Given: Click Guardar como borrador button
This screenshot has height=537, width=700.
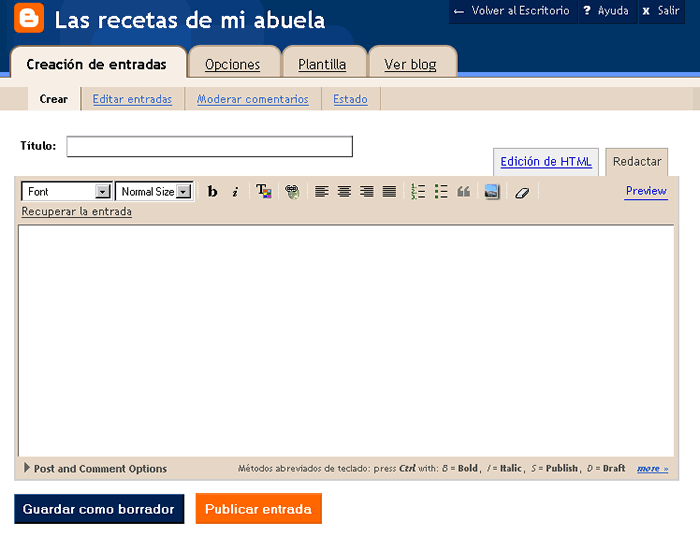Looking at the screenshot, I should [99, 509].
